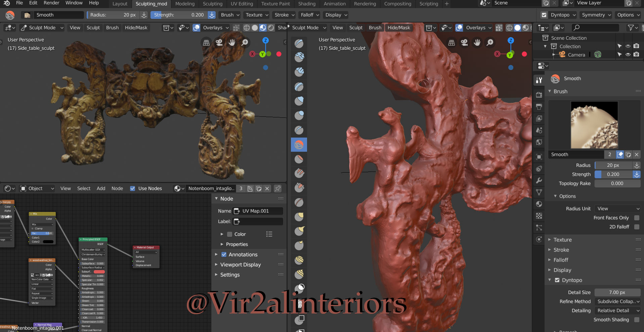Switch to the Layout workspace tab

pos(120,4)
